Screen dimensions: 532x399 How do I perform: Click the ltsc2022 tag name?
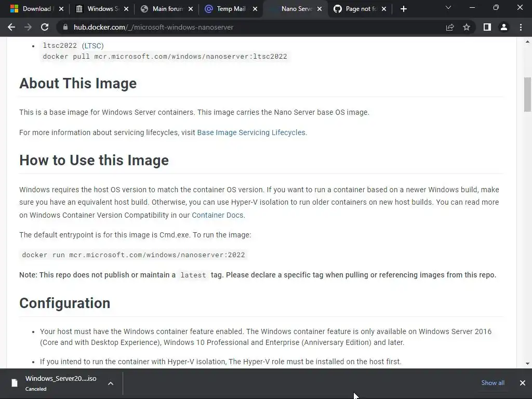pyautogui.click(x=60, y=46)
